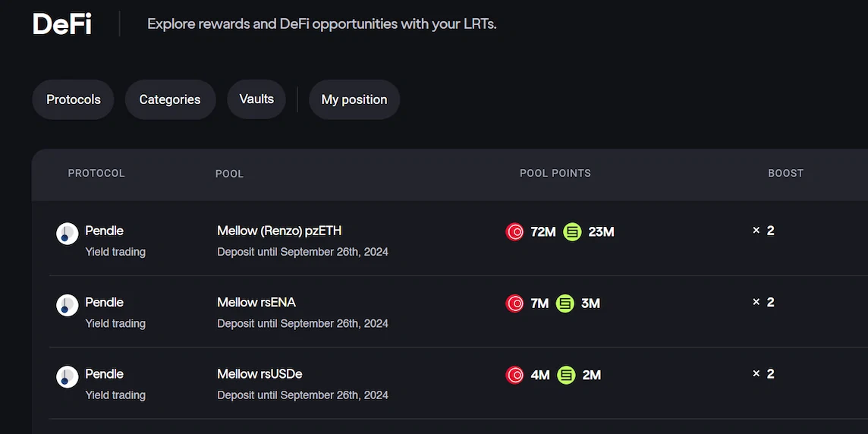Screen dimensions: 868x434
Task: Click red points icon beside 7M
Action: pyautogui.click(x=515, y=303)
